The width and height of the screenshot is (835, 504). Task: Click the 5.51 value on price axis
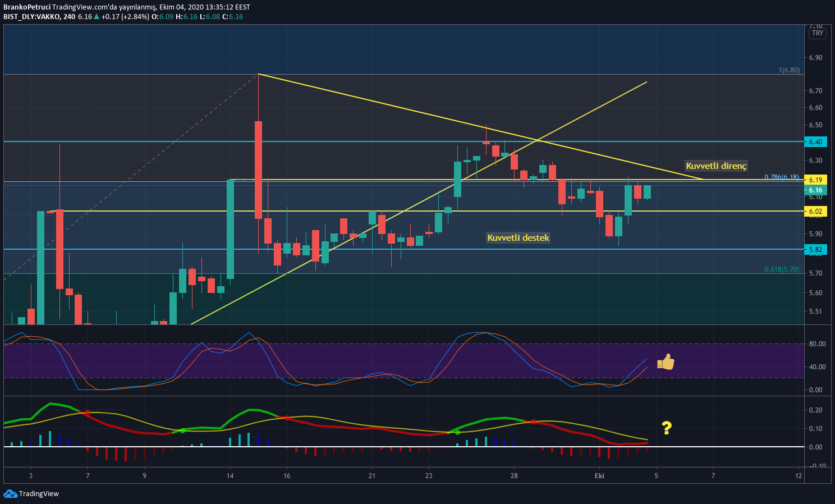(x=816, y=311)
